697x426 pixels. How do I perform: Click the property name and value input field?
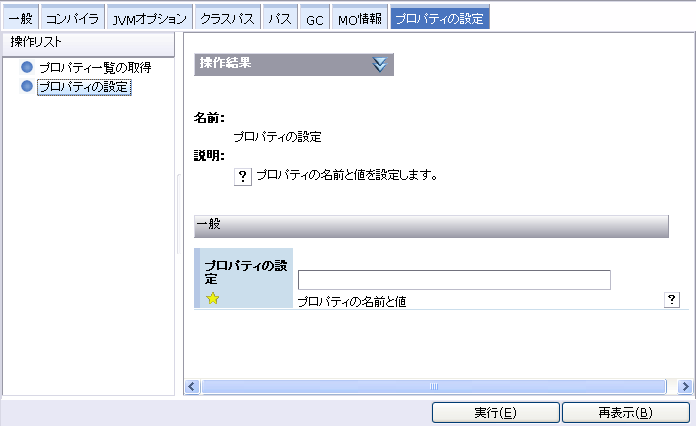(x=454, y=280)
